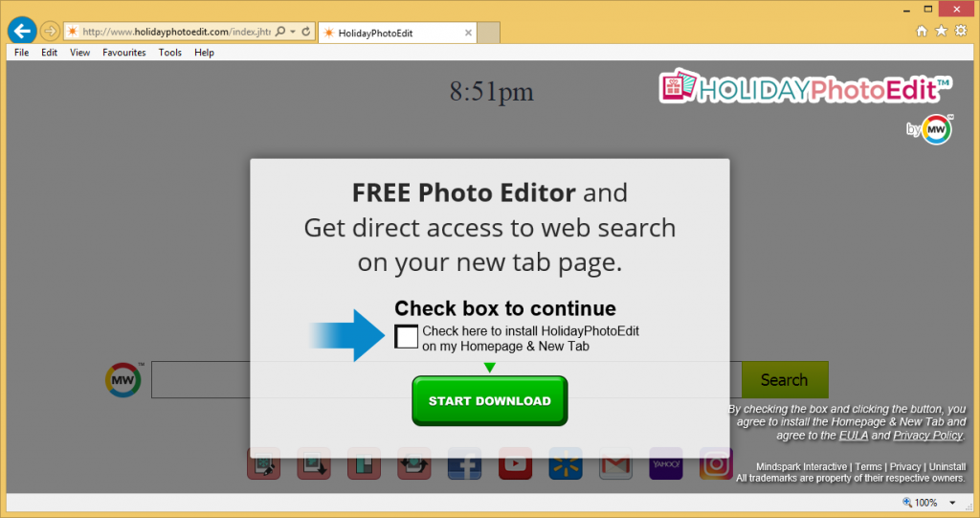Open the EULA link

tap(854, 436)
